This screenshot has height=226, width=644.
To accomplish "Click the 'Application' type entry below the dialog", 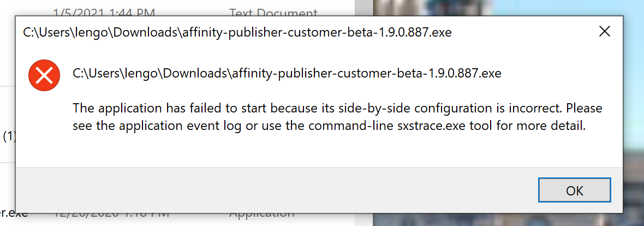I will (x=261, y=215).
